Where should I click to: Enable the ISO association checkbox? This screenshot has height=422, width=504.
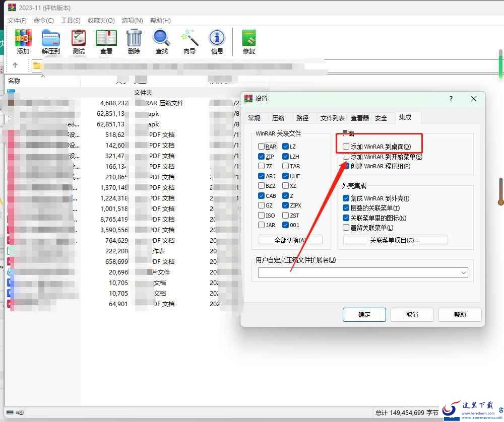click(261, 215)
